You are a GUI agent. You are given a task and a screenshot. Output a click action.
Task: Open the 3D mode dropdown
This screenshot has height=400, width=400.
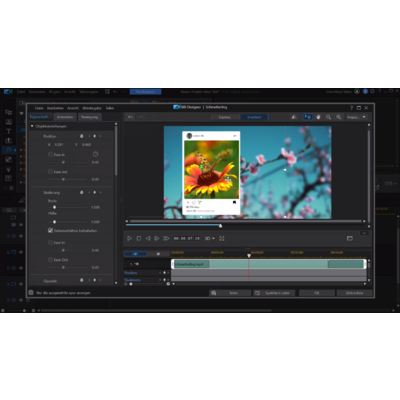[210, 238]
